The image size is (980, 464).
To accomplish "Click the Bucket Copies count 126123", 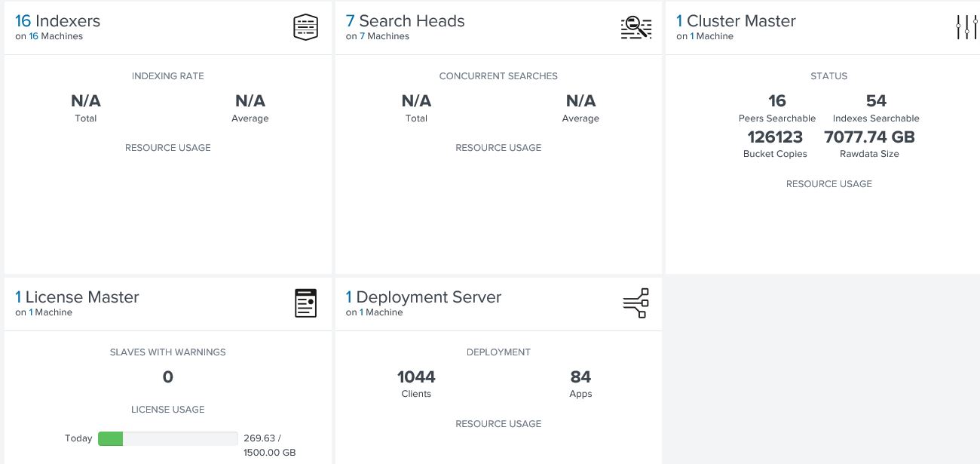I will [x=776, y=137].
